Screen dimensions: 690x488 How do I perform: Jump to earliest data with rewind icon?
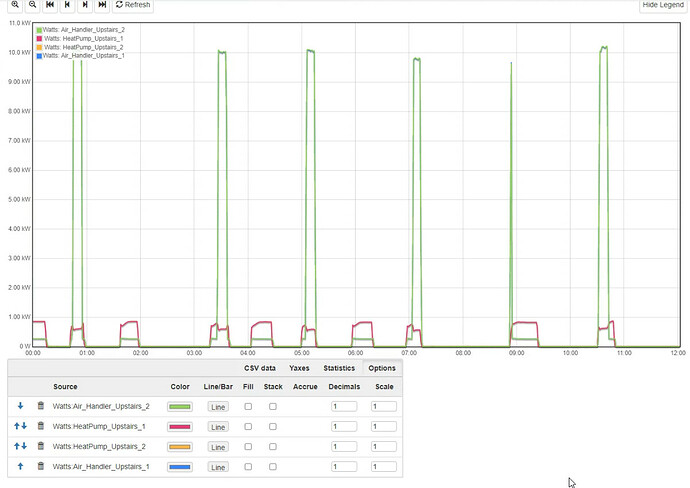(50, 4)
